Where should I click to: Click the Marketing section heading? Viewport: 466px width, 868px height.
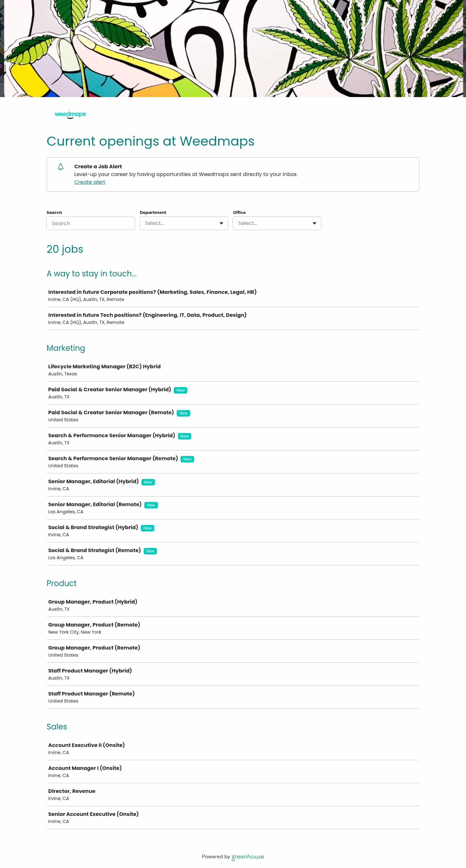point(66,348)
